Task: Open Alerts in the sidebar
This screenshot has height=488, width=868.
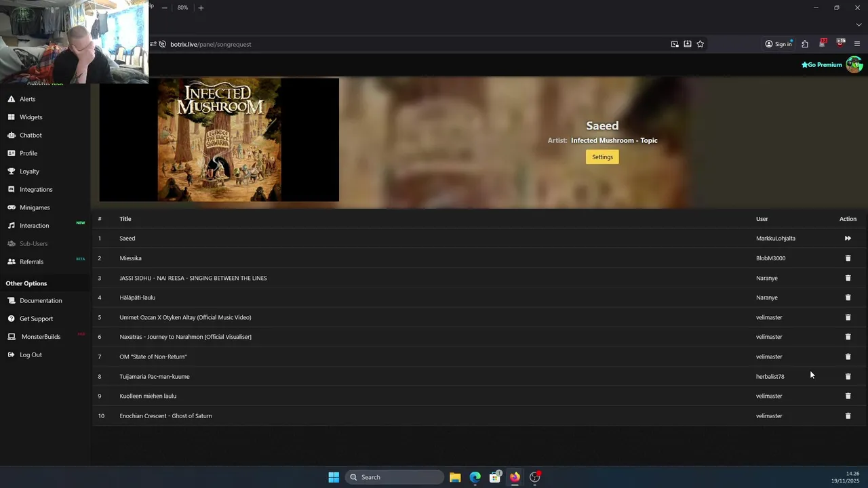Action: 27,99
